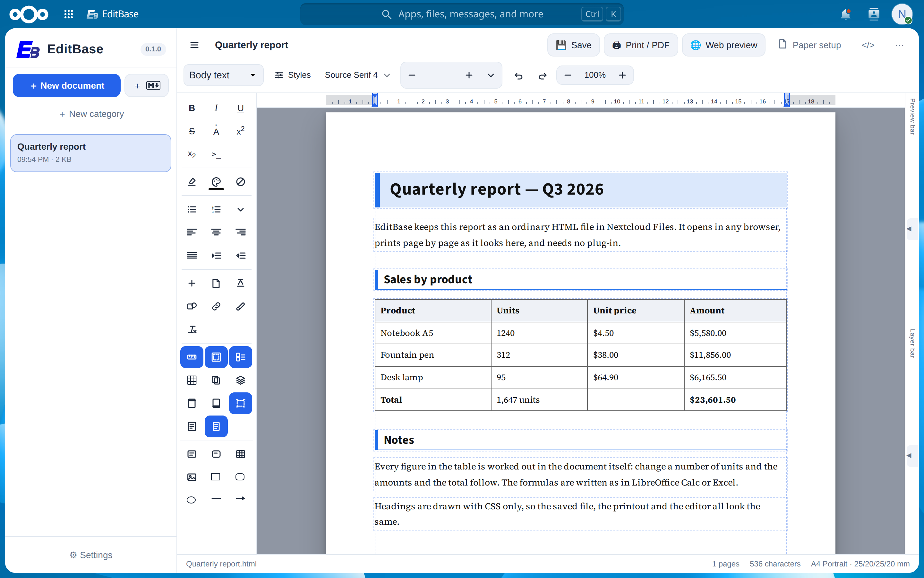
Task: Open the Source Serif 4 font dropdown
Action: (x=357, y=75)
